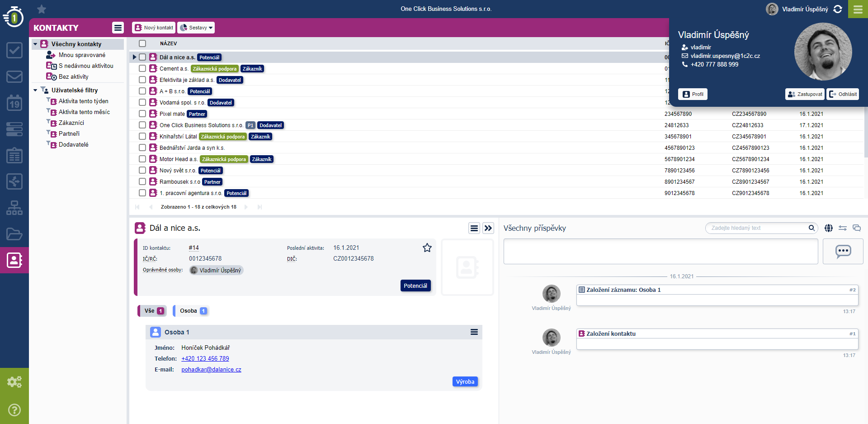Check the Pixel mate row checkbox
868x424 pixels.
(142, 114)
